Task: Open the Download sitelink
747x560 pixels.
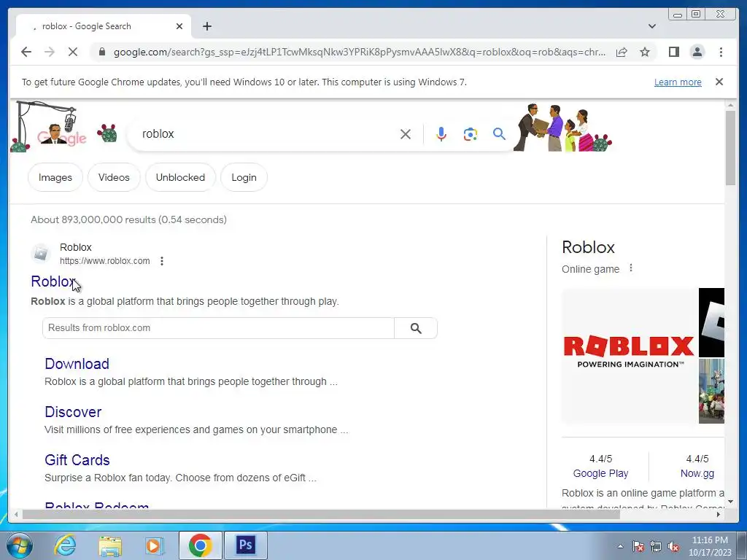Action: 77,364
